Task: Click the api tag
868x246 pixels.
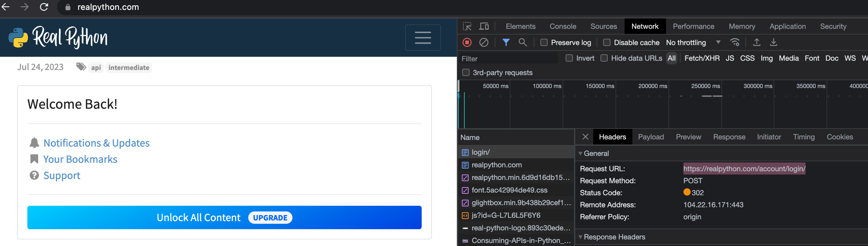Action: point(96,67)
